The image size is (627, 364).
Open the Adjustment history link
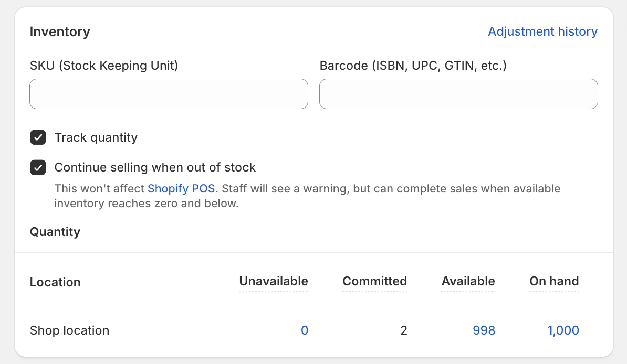click(x=542, y=31)
